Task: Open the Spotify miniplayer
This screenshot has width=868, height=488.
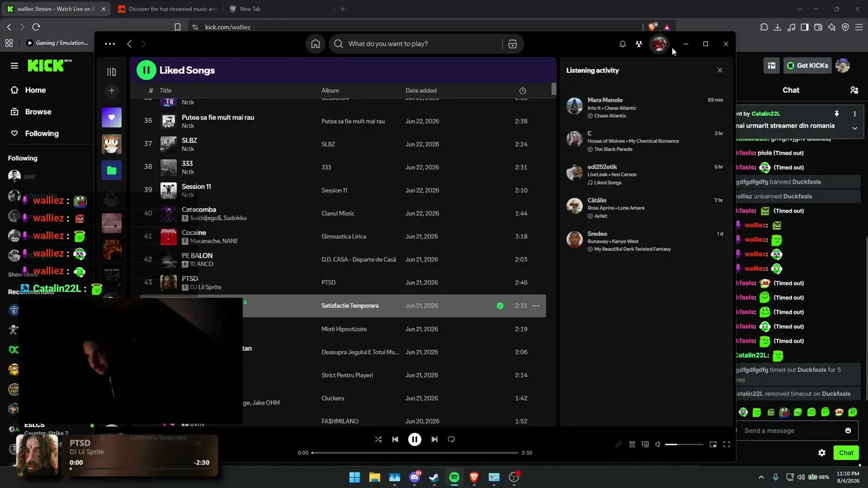Action: click(x=713, y=445)
